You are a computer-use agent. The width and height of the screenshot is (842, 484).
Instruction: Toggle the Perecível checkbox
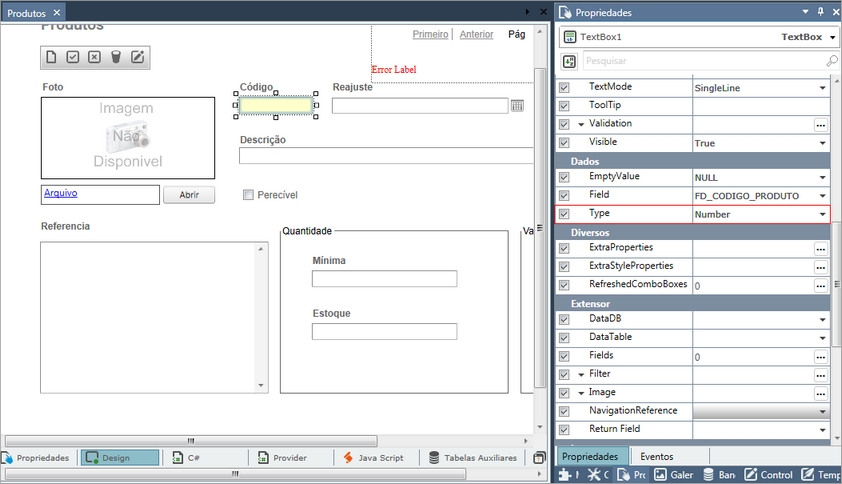click(248, 195)
